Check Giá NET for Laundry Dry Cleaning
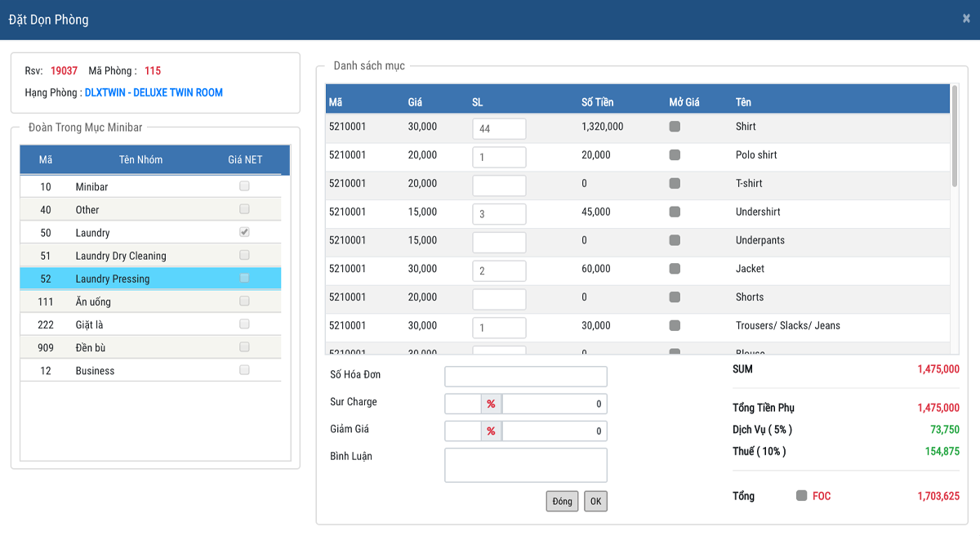The width and height of the screenshot is (980, 536). pyautogui.click(x=244, y=255)
